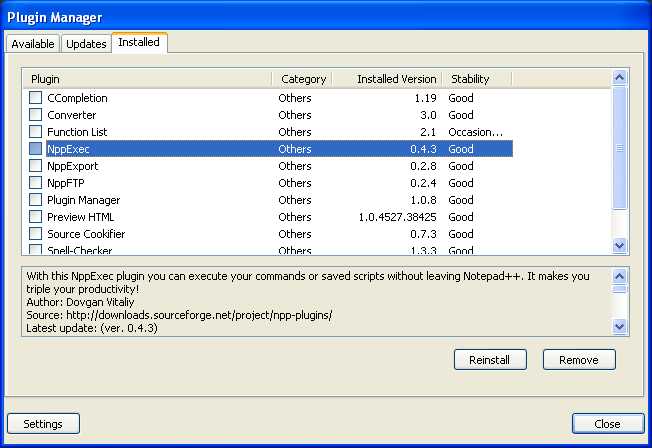Click the Remove button
This screenshot has height=448, width=652.
[579, 360]
